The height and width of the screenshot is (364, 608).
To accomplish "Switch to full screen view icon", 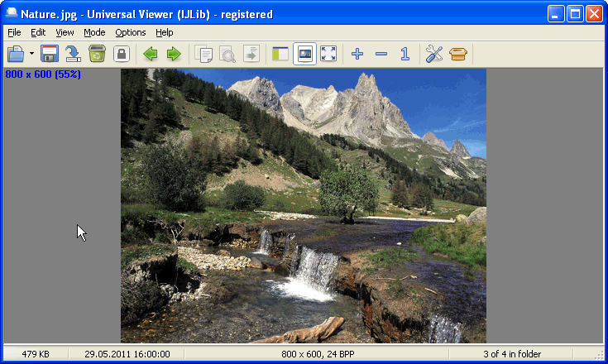I will click(x=328, y=54).
